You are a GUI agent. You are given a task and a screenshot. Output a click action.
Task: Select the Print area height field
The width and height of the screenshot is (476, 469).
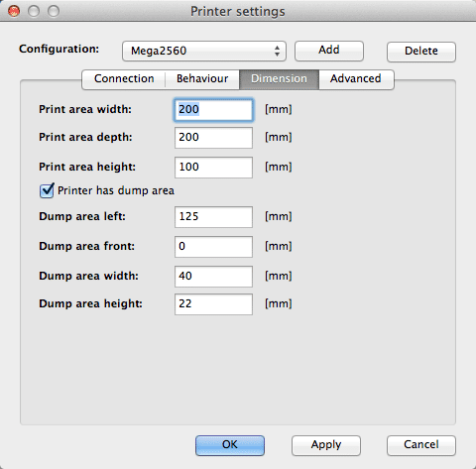(213, 168)
